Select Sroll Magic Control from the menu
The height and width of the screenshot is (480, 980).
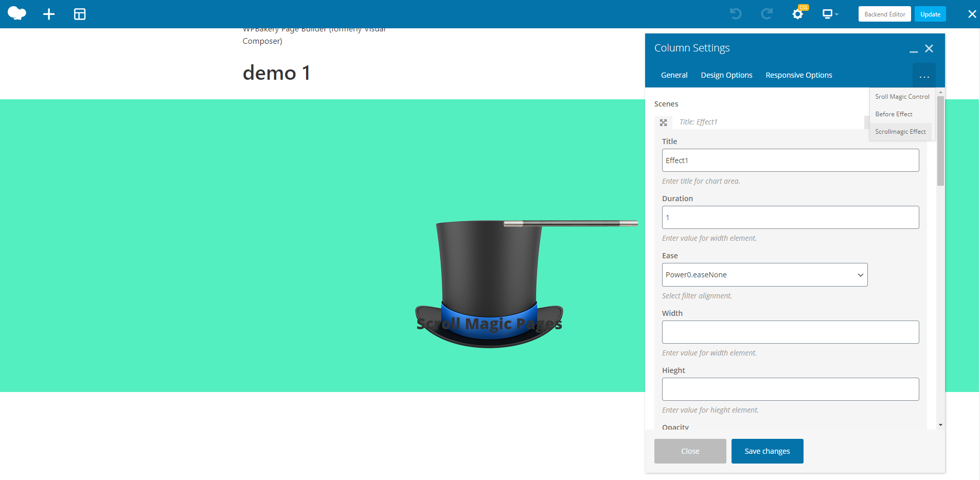(x=902, y=97)
